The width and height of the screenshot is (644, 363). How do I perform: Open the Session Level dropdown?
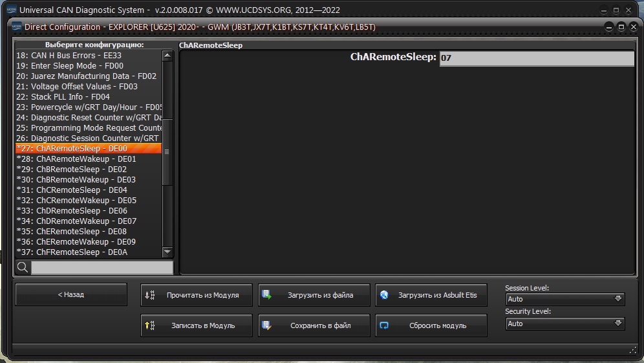click(565, 299)
